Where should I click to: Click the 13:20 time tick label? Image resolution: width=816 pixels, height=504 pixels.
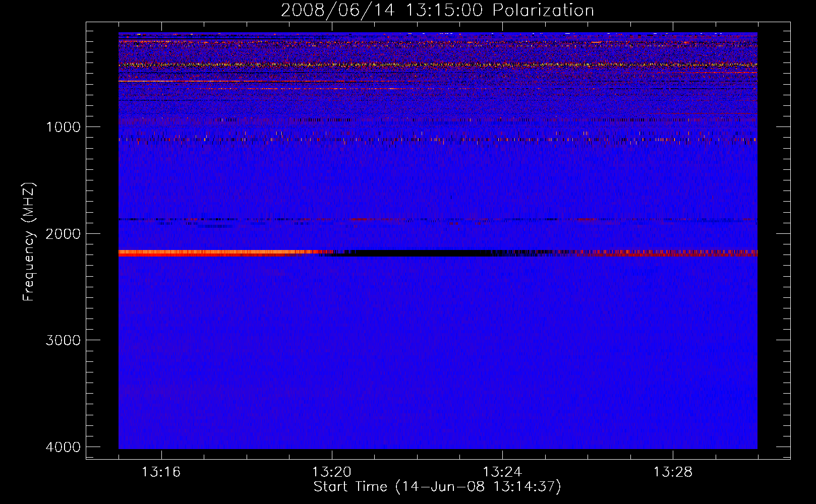[x=332, y=472]
